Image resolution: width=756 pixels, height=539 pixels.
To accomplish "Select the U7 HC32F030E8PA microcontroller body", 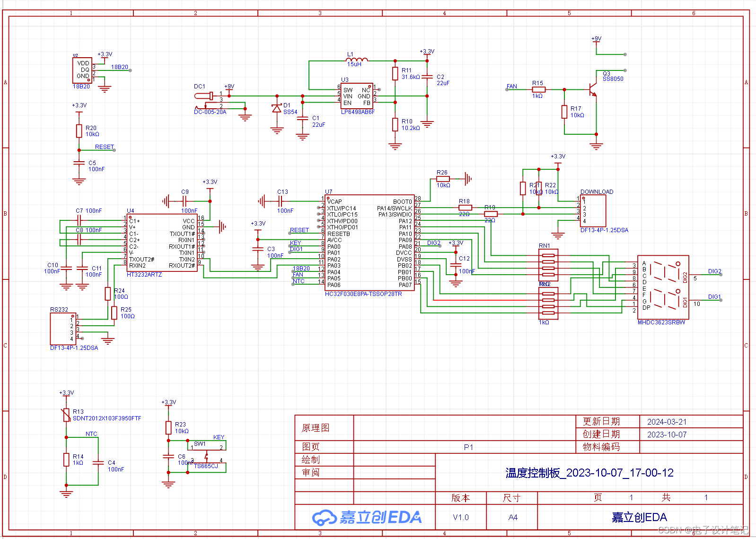I will [369, 243].
